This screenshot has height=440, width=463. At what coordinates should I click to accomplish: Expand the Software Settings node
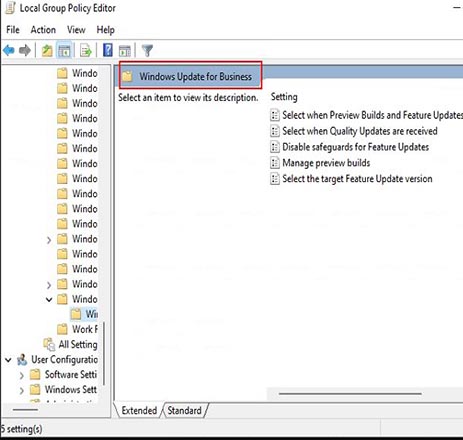click(22, 375)
